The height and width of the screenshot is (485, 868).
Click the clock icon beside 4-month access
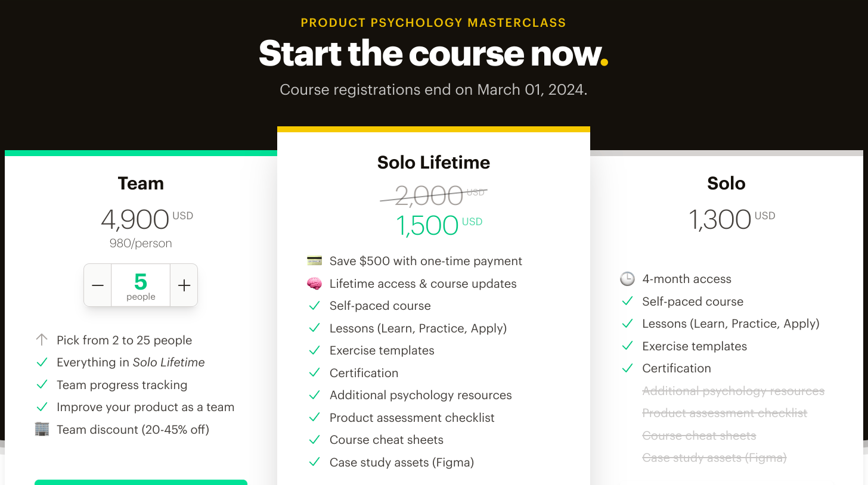click(627, 279)
